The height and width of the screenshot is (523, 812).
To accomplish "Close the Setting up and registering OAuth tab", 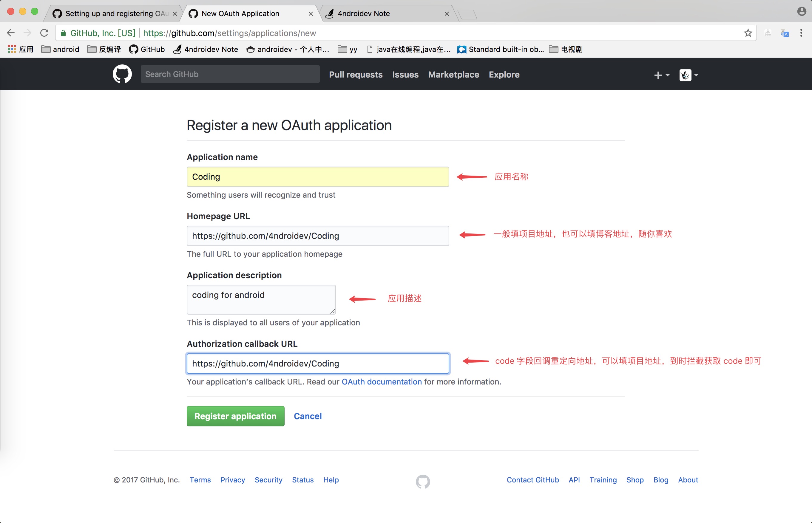I will pos(175,14).
